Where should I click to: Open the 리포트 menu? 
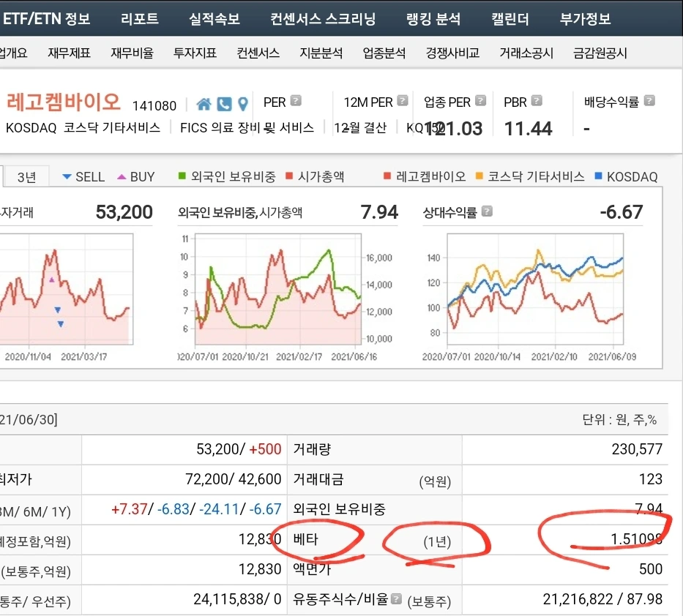tap(139, 19)
